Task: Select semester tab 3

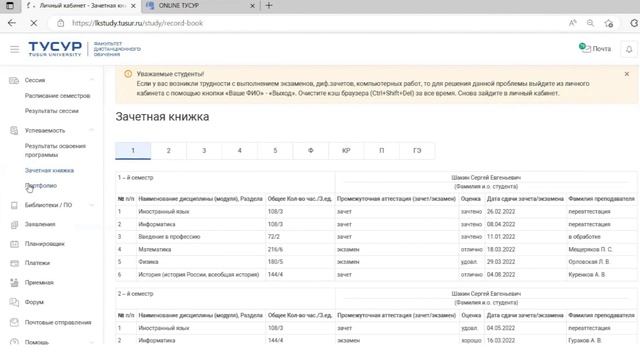Action: coord(204,151)
